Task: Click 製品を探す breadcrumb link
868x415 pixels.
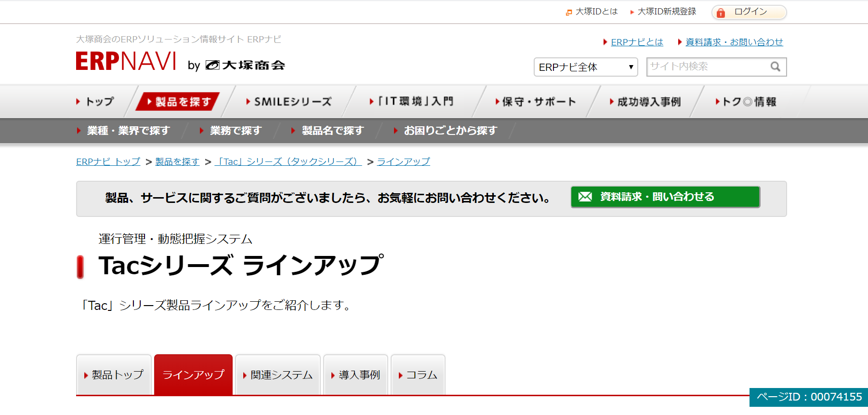Action: point(177,161)
